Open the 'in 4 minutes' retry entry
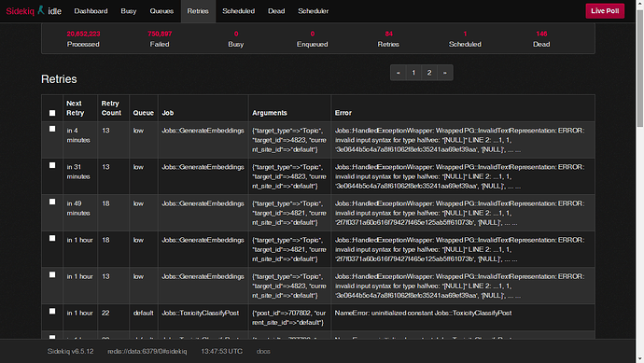 point(78,135)
